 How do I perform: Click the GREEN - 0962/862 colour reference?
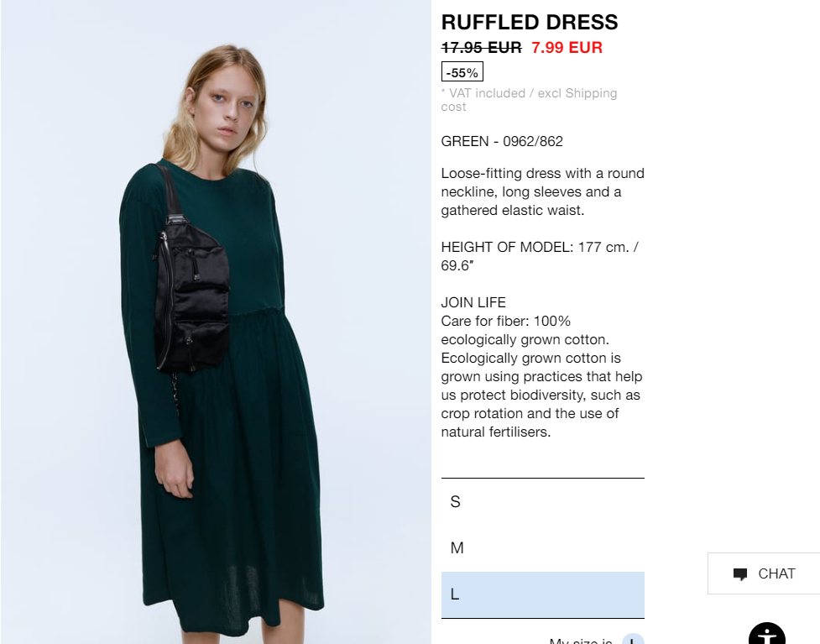[502, 141]
